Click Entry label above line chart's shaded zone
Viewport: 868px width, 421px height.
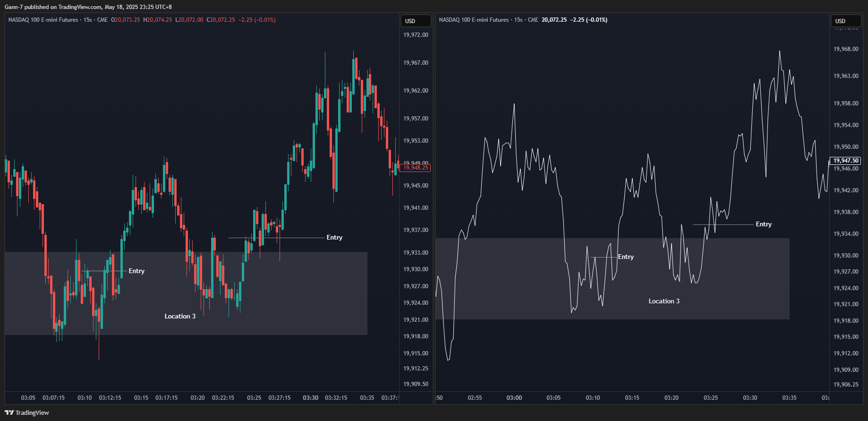(764, 224)
